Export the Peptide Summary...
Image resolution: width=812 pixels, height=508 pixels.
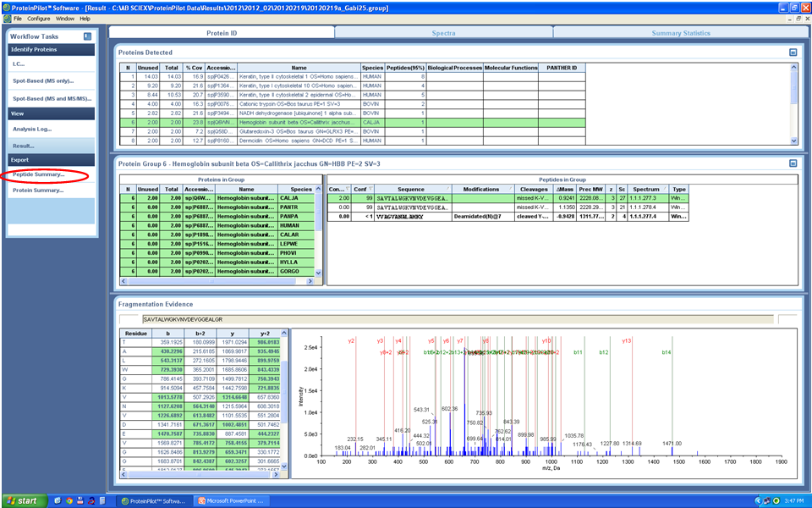[x=52, y=174]
